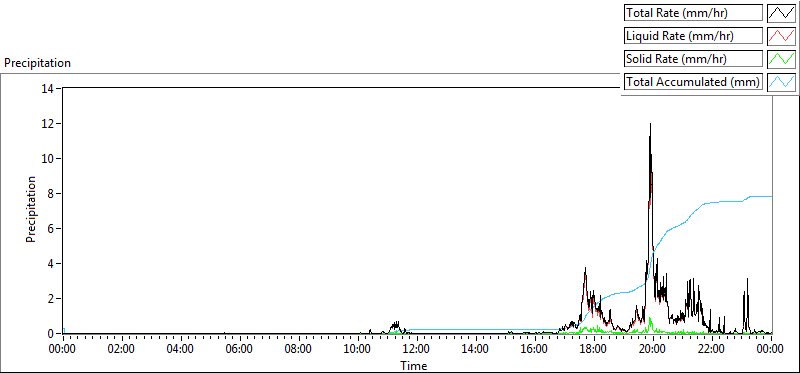Click the 22:00 time axis tick label
The width and height of the screenshot is (800, 373).
[x=711, y=350]
